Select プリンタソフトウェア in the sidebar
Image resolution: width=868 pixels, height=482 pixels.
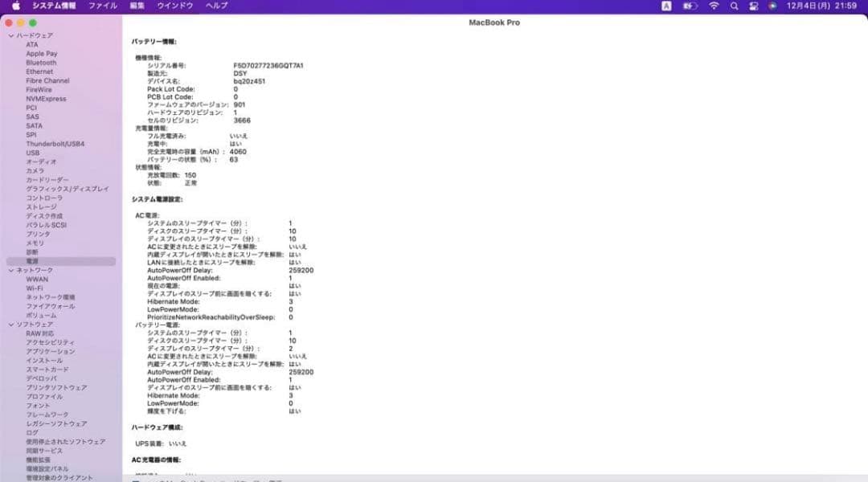coord(56,388)
